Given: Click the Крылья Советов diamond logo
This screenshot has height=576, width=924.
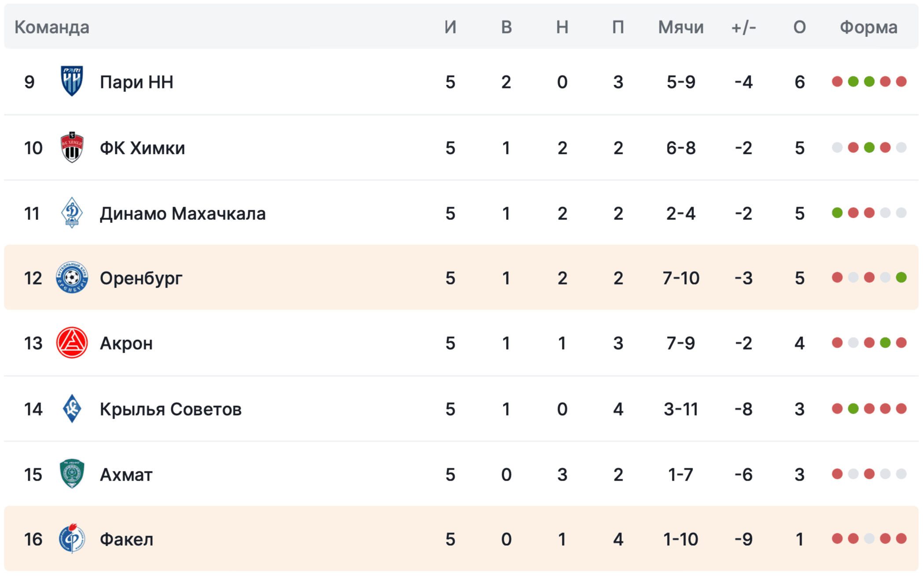Looking at the screenshot, I should (72, 408).
